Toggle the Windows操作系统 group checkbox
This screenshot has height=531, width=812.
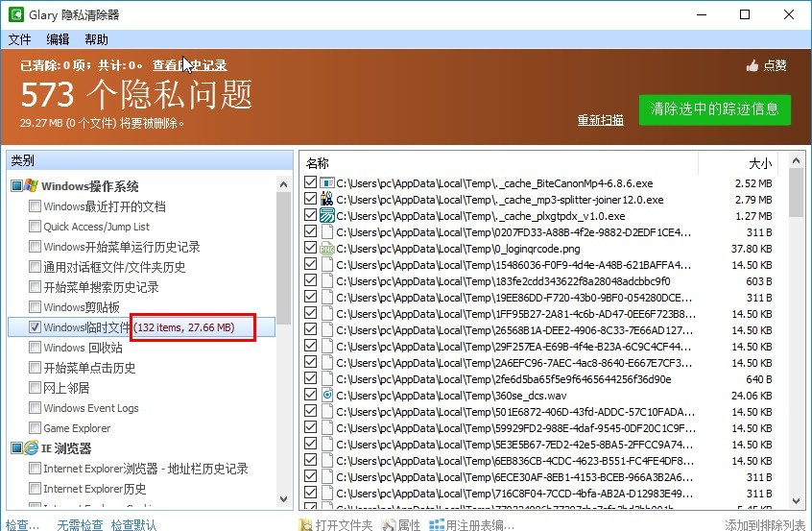(16, 185)
